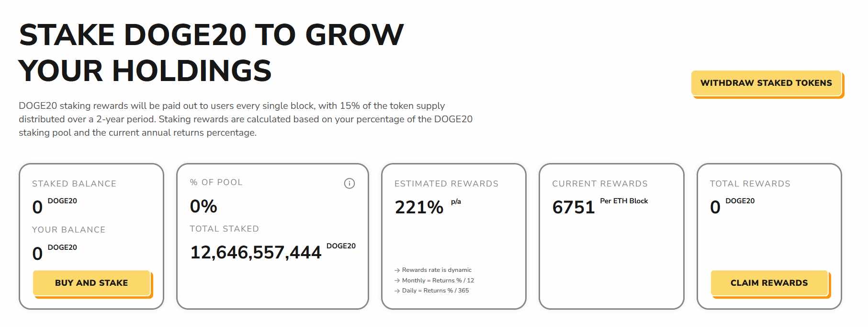Screen dimensions: 868x327
Task: Select the Current Rewards panel
Action: click(x=611, y=235)
